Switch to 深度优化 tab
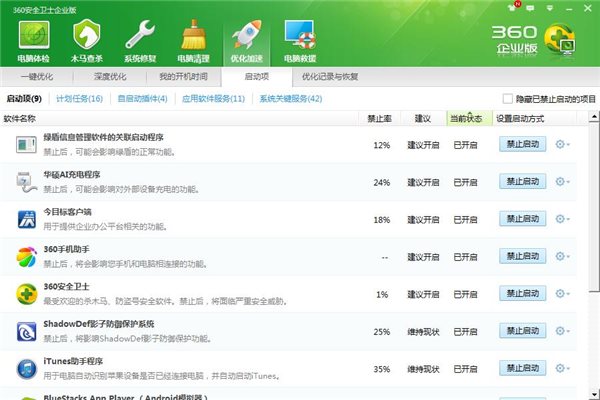 [110, 77]
